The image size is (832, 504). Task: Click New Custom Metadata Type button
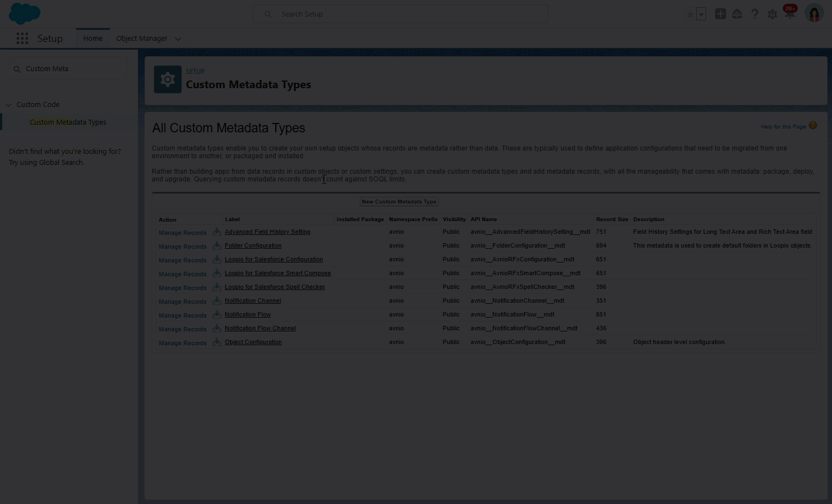399,202
